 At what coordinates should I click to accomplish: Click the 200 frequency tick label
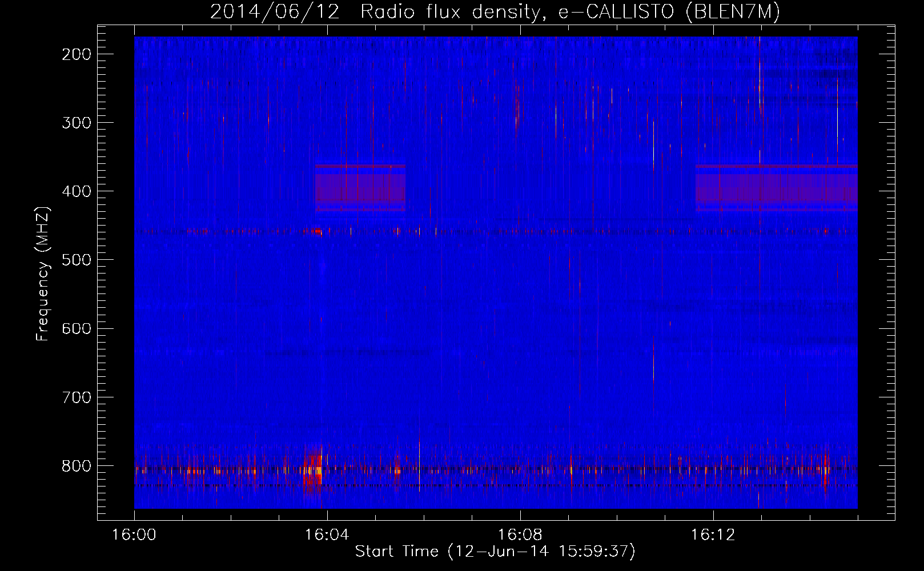75,54
